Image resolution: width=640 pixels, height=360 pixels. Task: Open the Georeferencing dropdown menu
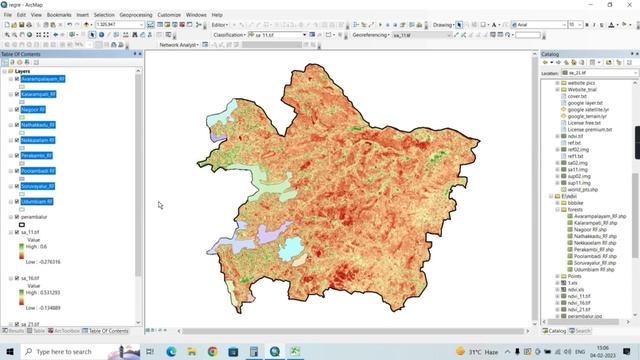[x=371, y=35]
